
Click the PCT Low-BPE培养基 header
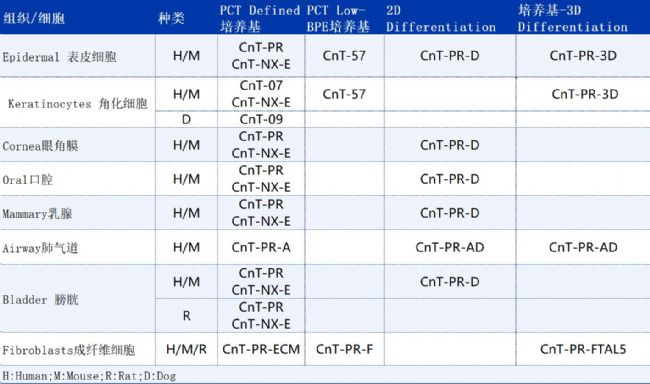click(x=338, y=19)
